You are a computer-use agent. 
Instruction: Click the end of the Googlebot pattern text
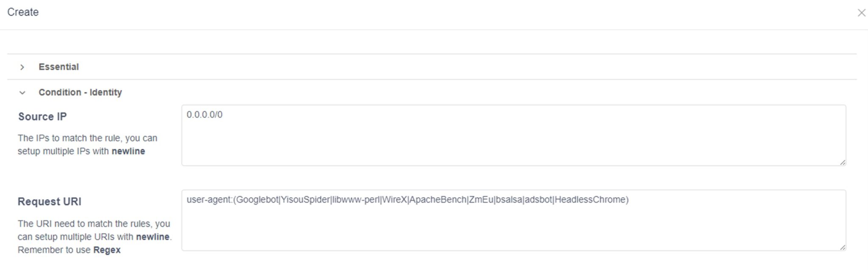278,200
